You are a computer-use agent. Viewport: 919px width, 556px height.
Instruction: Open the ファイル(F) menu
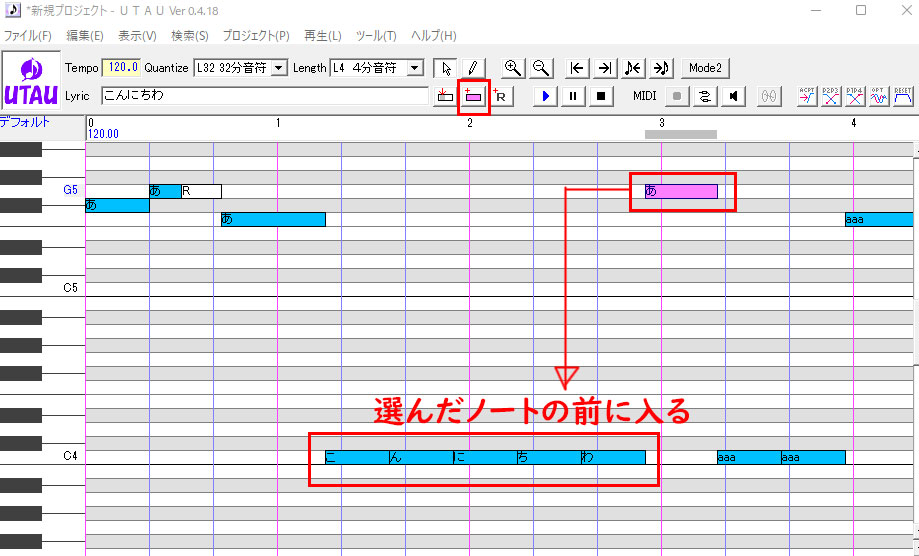click(x=28, y=36)
